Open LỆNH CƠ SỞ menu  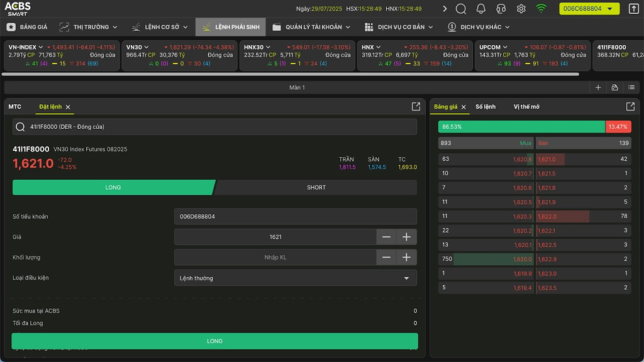point(159,27)
